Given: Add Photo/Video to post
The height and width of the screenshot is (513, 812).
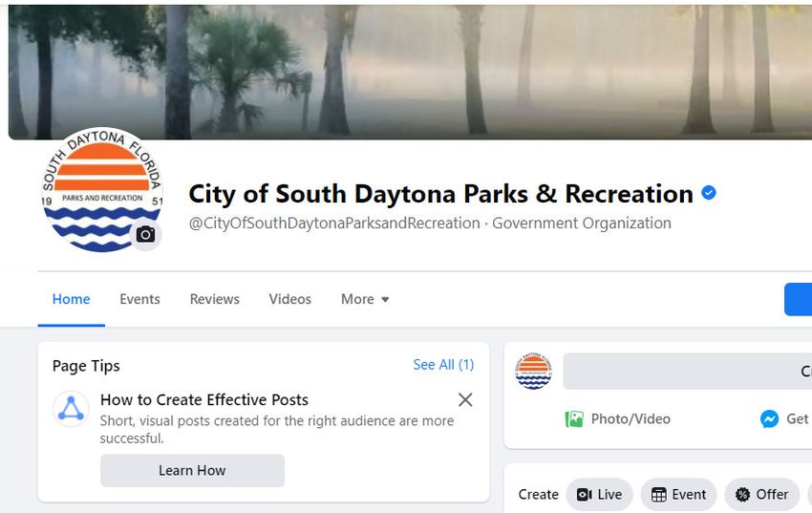Looking at the screenshot, I should 617,418.
